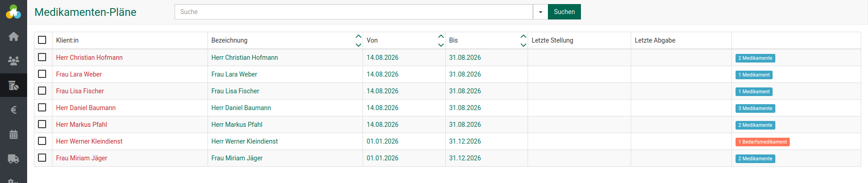
Task: Open the euro billing icon in sidebar
Action: click(x=14, y=110)
